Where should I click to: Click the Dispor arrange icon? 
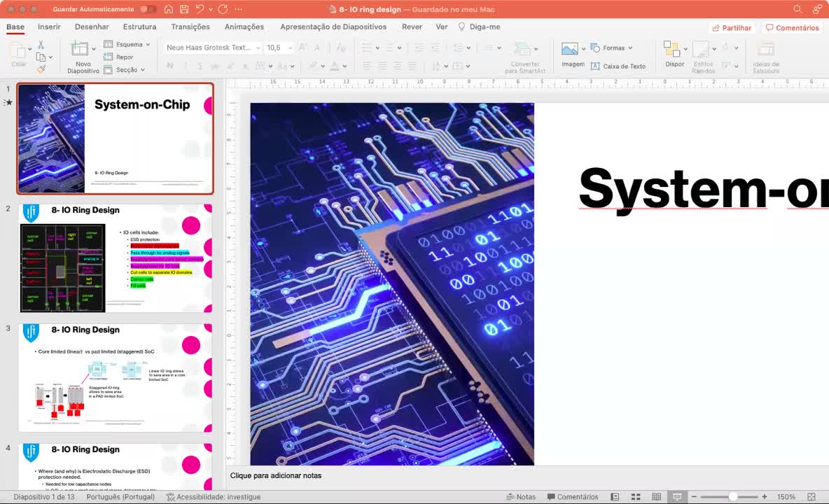tap(671, 49)
